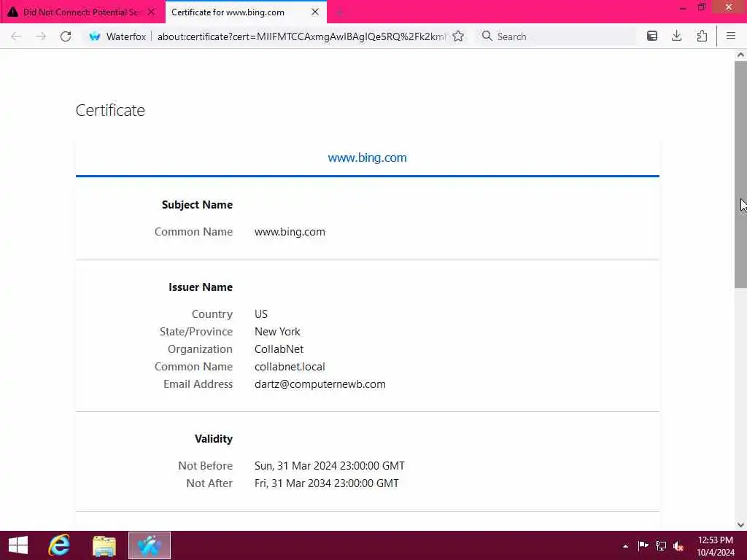
Task: Click the Organization value CollabNet
Action: click(x=279, y=349)
